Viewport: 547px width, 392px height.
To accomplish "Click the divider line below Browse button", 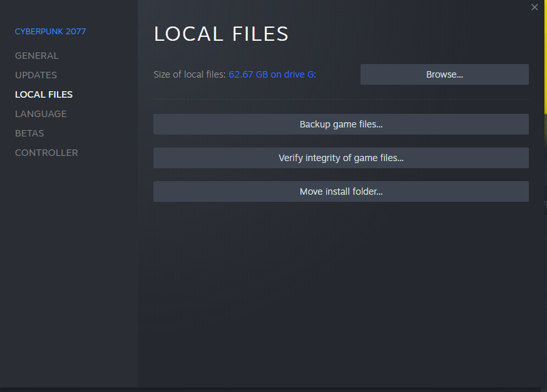I will 340,100.
